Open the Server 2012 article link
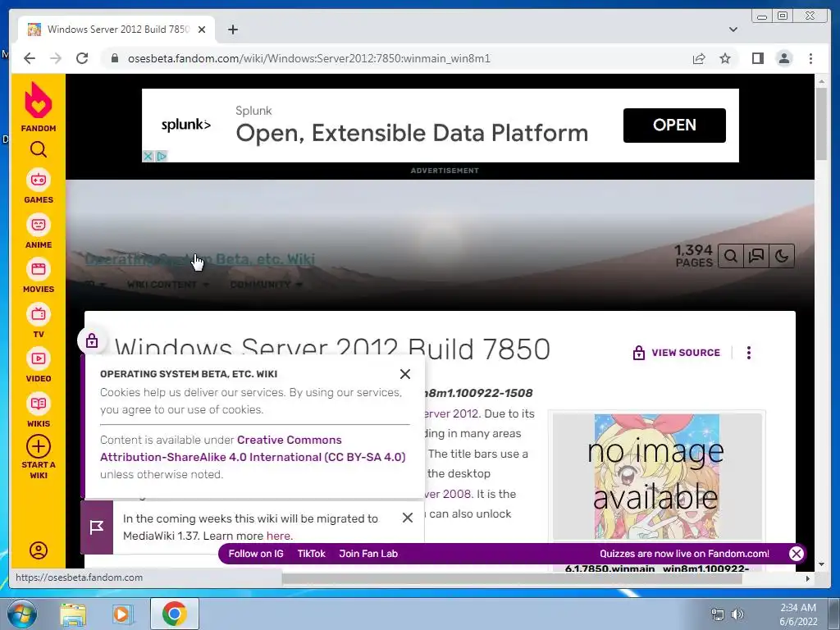This screenshot has height=630, width=840. coord(453,413)
